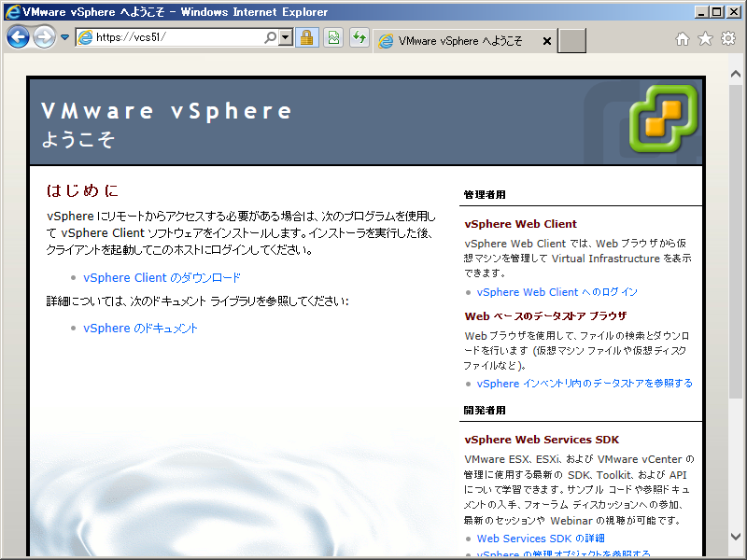Image resolution: width=747 pixels, height=560 pixels.
Task: Click the Forward navigation icon
Action: pos(43,37)
